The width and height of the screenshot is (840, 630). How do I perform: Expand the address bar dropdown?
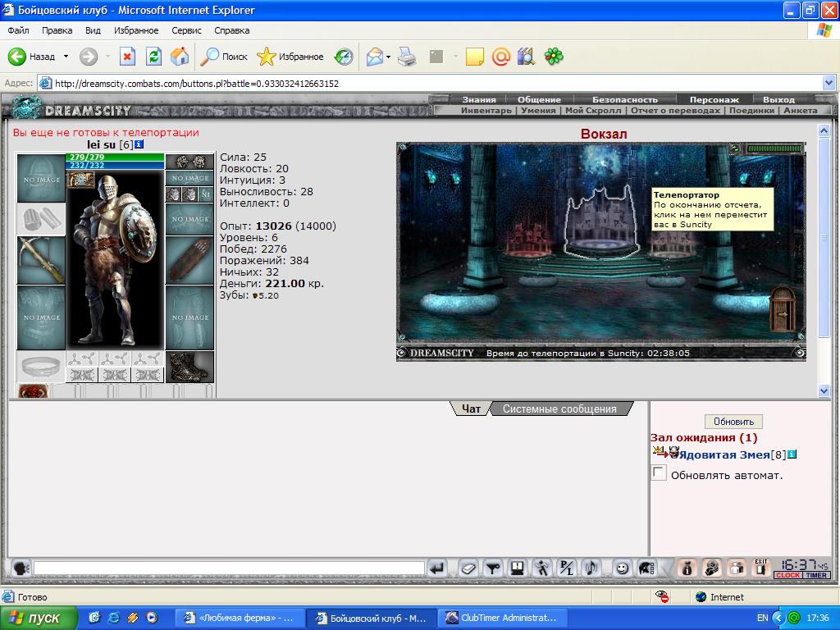click(x=829, y=83)
